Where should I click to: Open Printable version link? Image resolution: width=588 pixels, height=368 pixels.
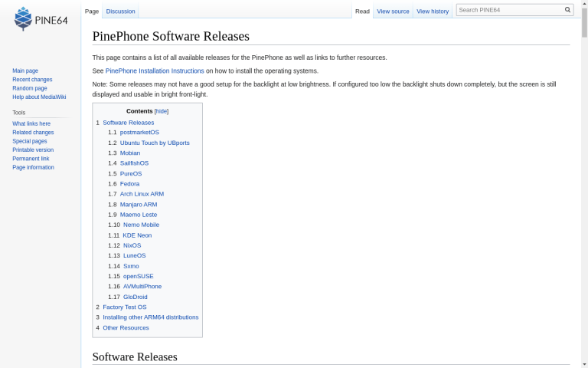pos(33,149)
